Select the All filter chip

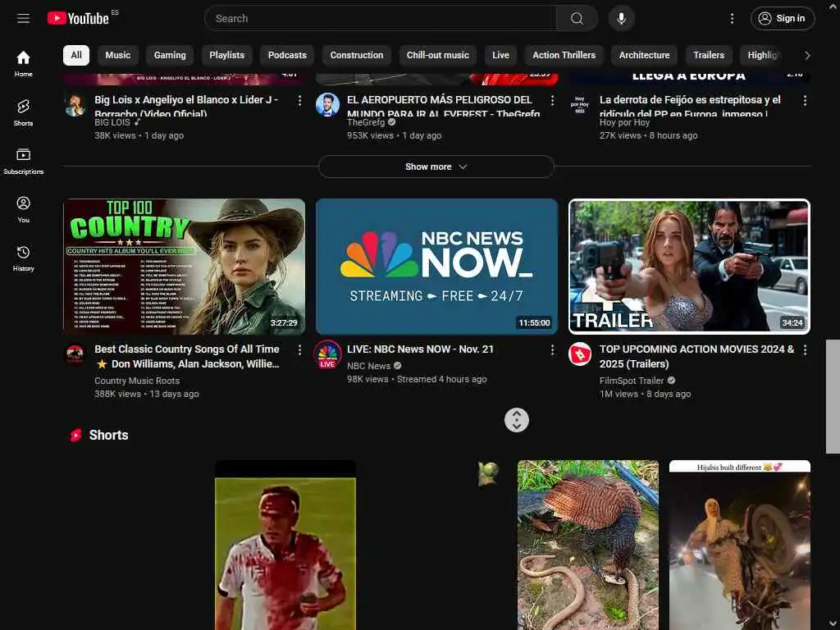click(x=76, y=55)
